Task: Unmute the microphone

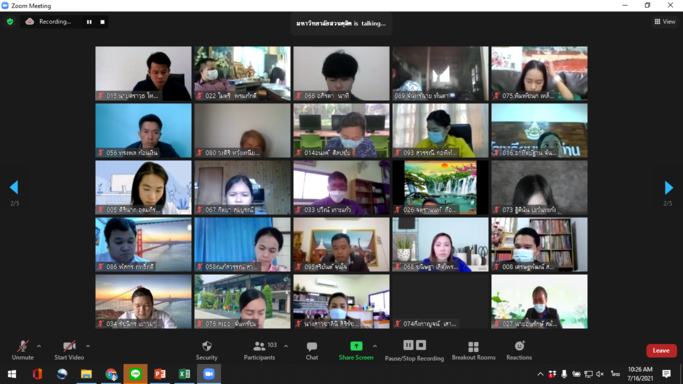Action: [23, 350]
